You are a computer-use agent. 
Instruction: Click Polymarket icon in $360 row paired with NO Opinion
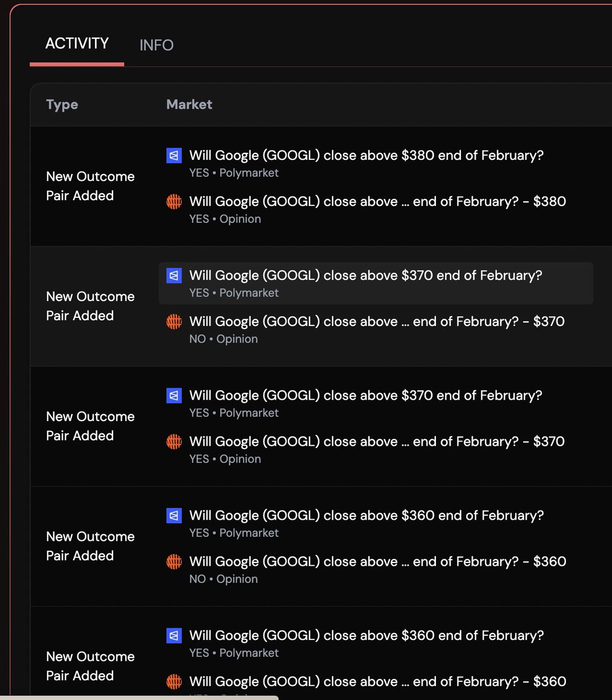174,516
